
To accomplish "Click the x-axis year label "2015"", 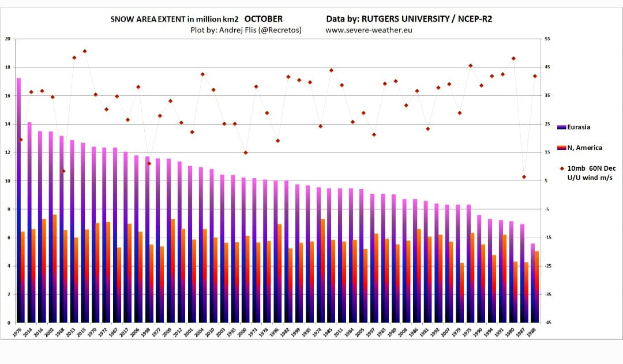I will point(81,332).
